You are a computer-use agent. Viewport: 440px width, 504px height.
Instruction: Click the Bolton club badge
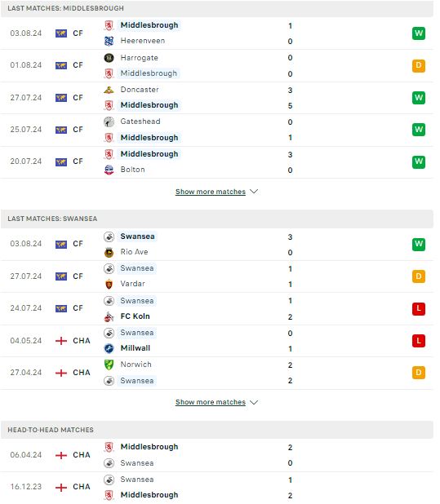tap(109, 170)
